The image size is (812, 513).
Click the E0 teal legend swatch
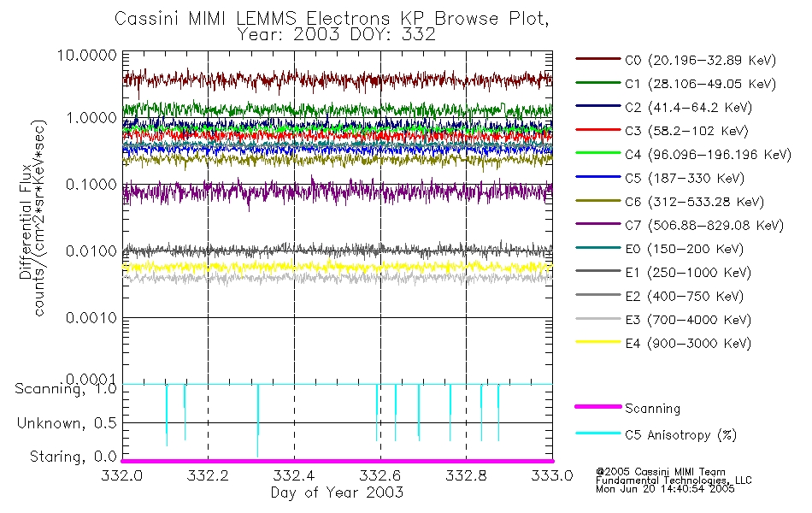(x=598, y=248)
